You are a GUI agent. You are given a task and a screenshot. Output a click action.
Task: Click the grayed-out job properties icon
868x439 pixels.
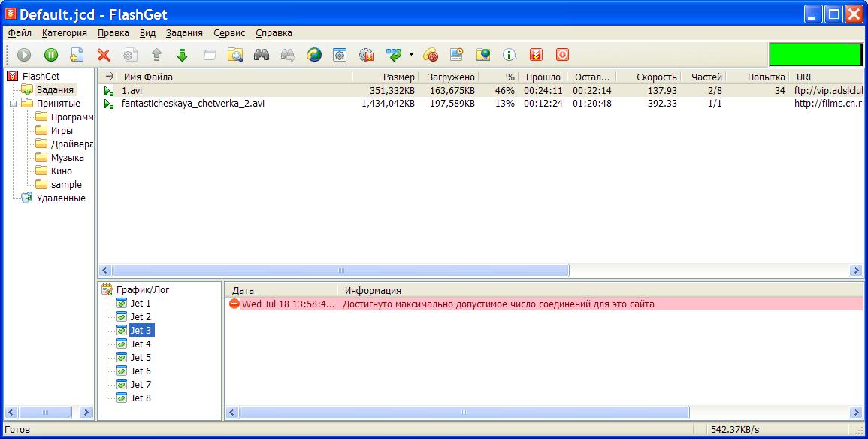click(130, 55)
